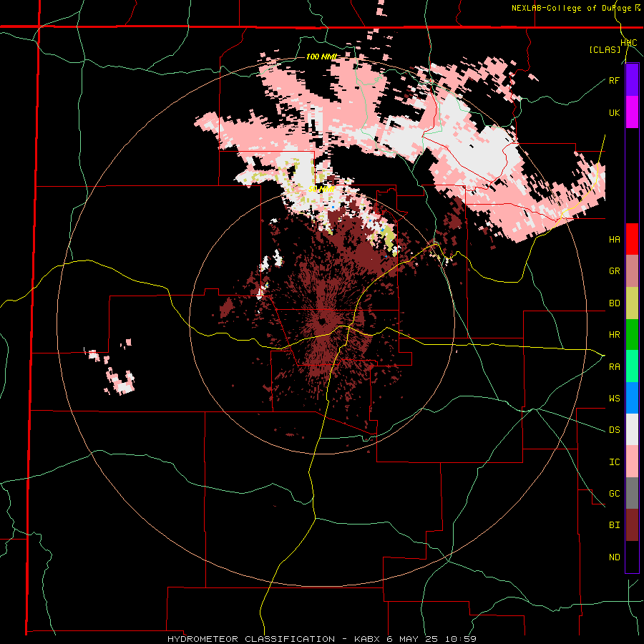Screen dimensions: 644x644
Task: Select the GR graupel color swatch
Action: (632, 271)
